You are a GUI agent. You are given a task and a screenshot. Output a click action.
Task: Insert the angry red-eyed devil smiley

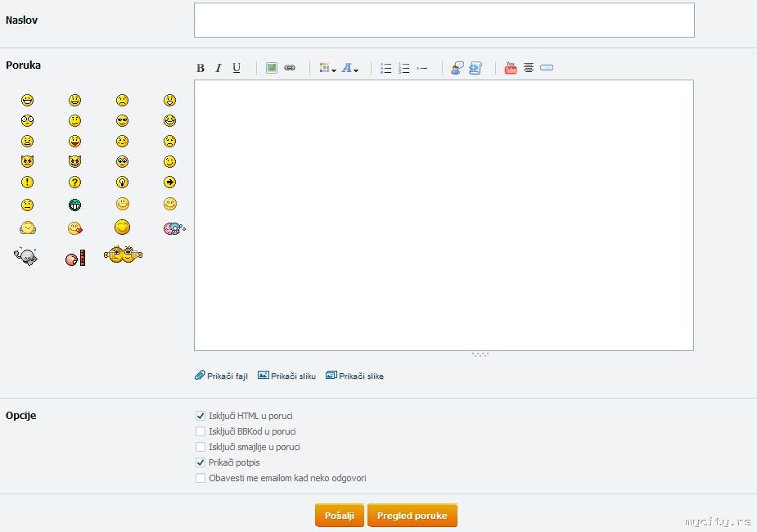pyautogui.click(x=28, y=161)
